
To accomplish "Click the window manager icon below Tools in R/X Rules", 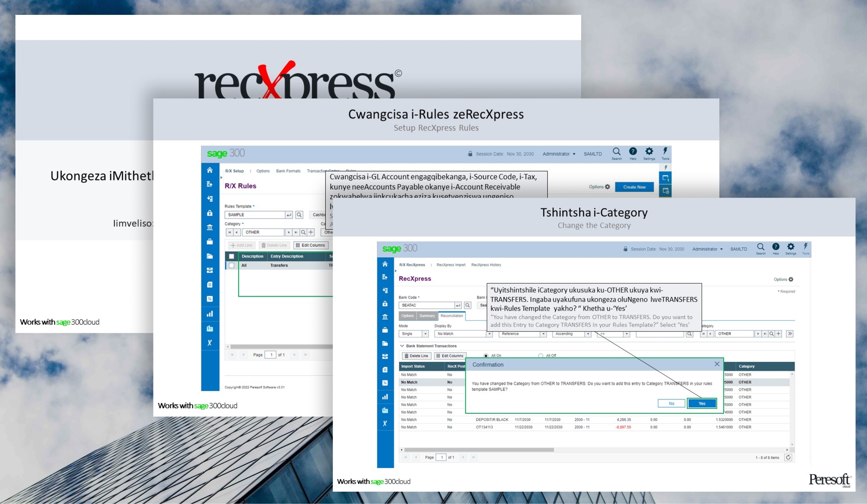I will click(x=665, y=178).
